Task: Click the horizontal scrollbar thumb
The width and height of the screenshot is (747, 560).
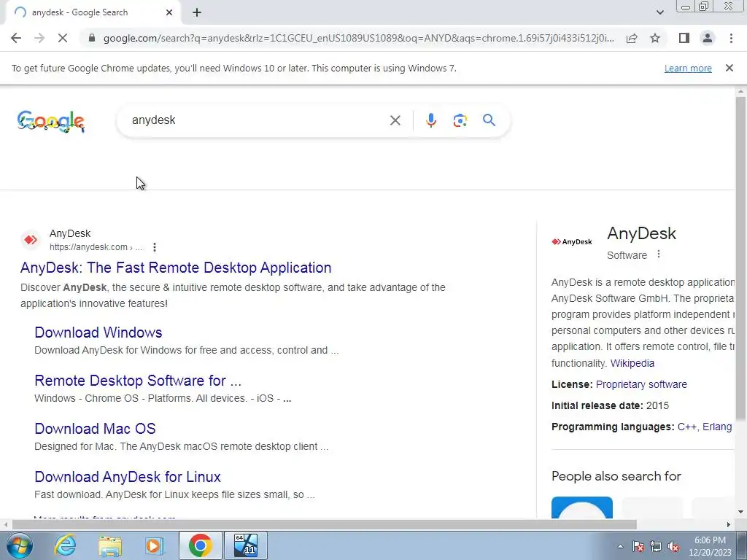Action: (324, 524)
